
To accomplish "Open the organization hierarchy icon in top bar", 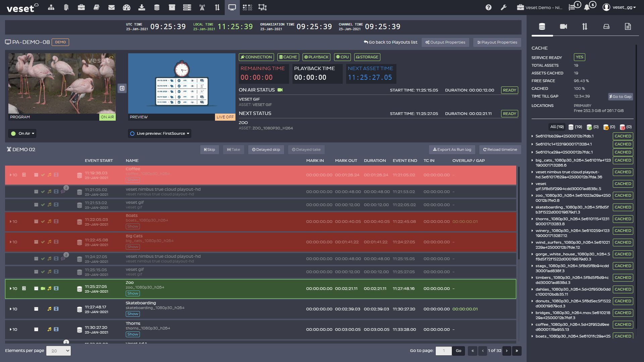I will coord(51,7).
